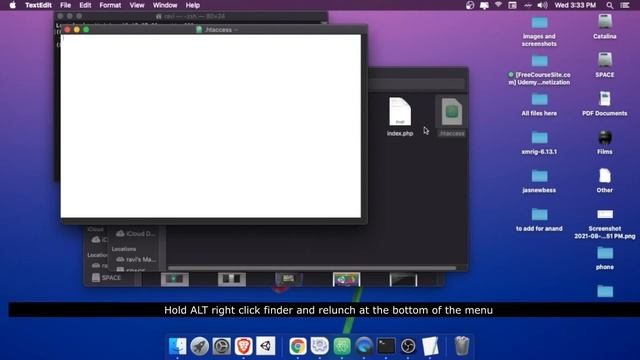Select the 'images and screenshots' folder
The width and height of the screenshot is (640, 360).
539,31
